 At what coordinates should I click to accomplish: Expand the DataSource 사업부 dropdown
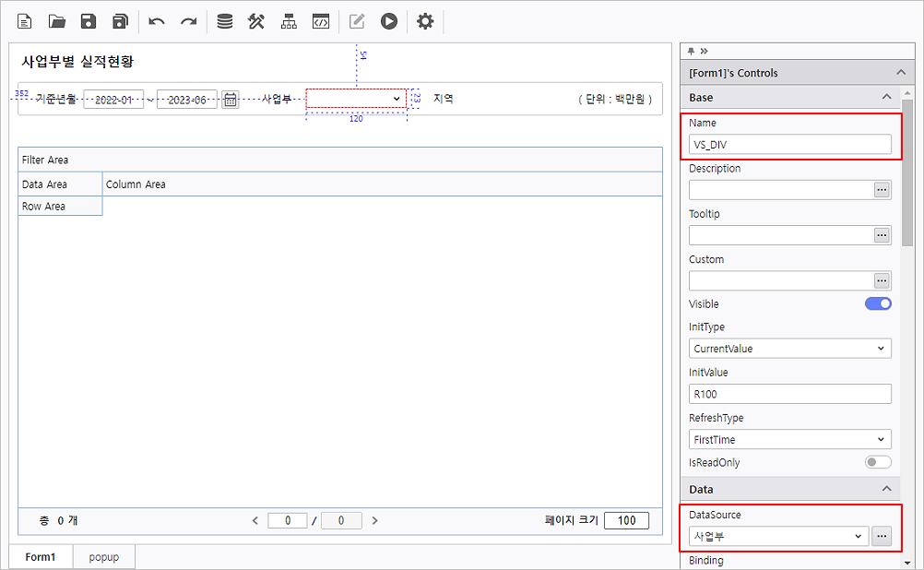tap(778, 537)
